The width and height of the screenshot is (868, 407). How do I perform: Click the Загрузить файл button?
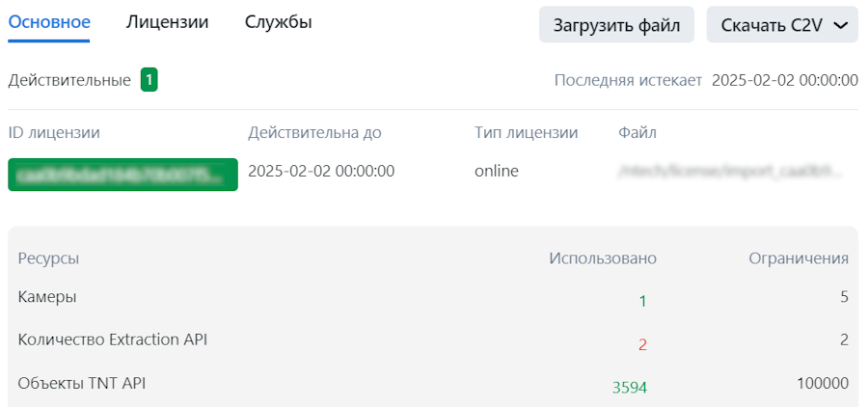coord(616,25)
